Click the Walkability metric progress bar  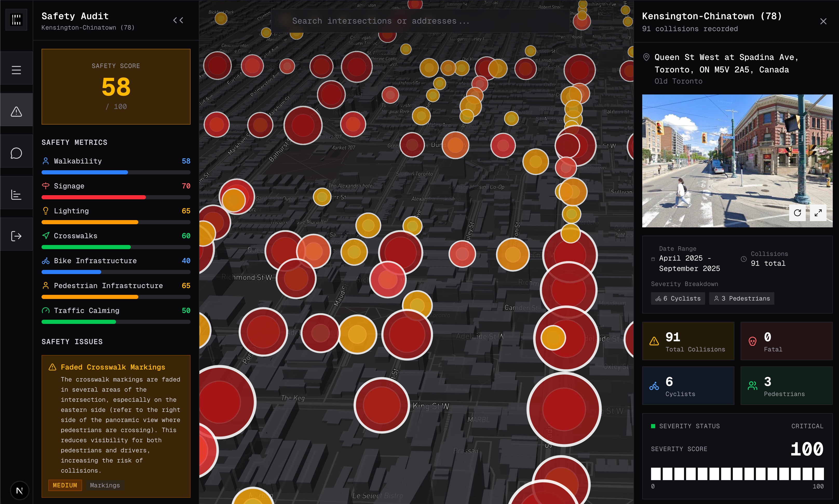pos(116,173)
